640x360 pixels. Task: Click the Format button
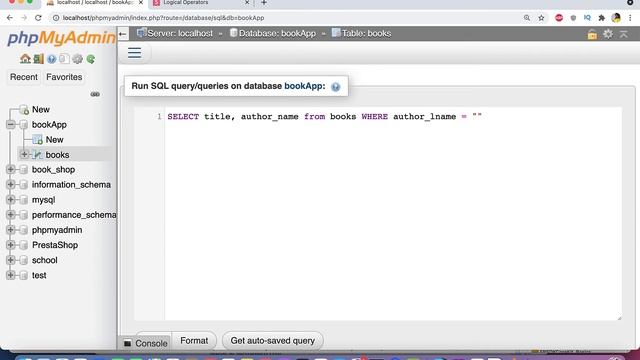(x=194, y=341)
